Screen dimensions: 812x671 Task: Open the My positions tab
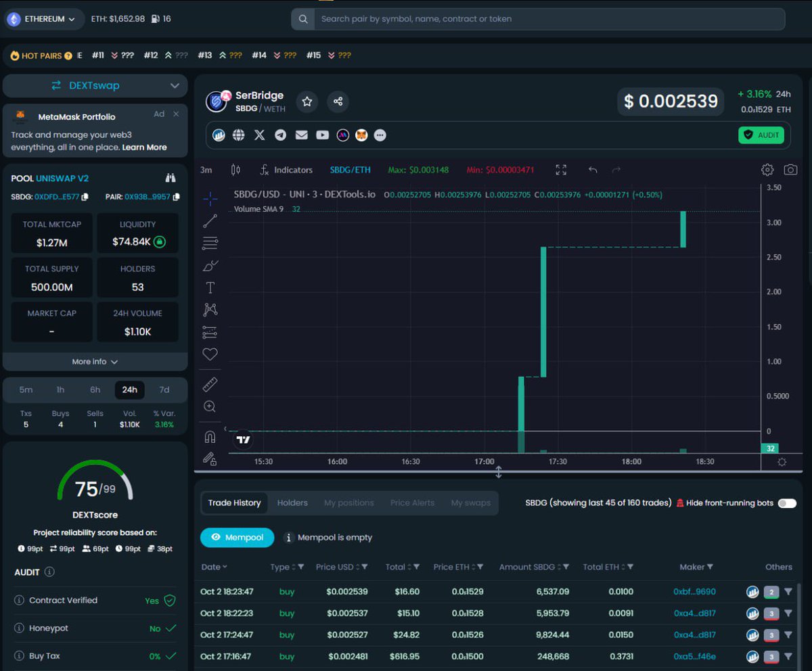pyautogui.click(x=349, y=503)
